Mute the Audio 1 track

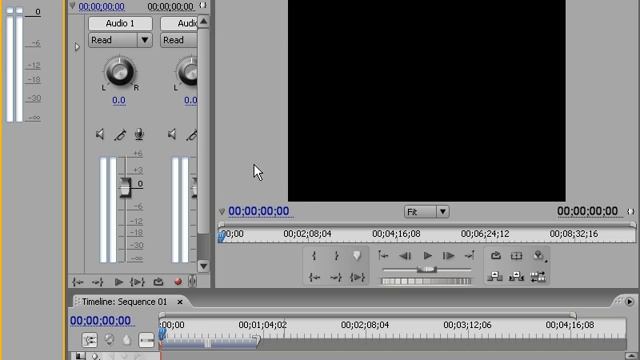(100, 134)
